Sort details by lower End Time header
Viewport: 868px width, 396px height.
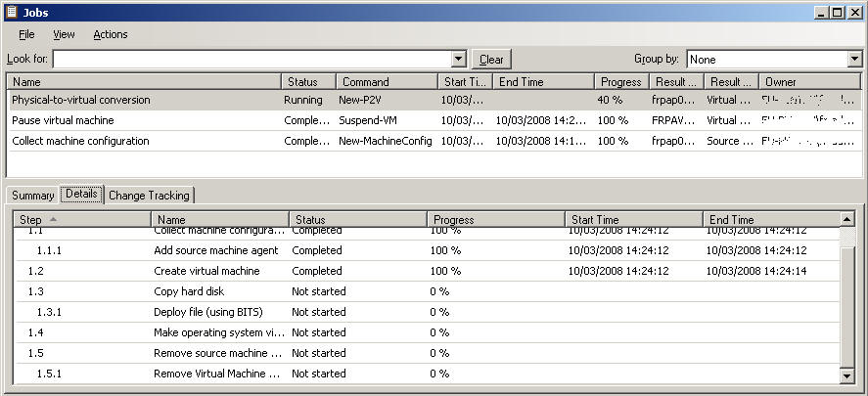click(x=772, y=220)
